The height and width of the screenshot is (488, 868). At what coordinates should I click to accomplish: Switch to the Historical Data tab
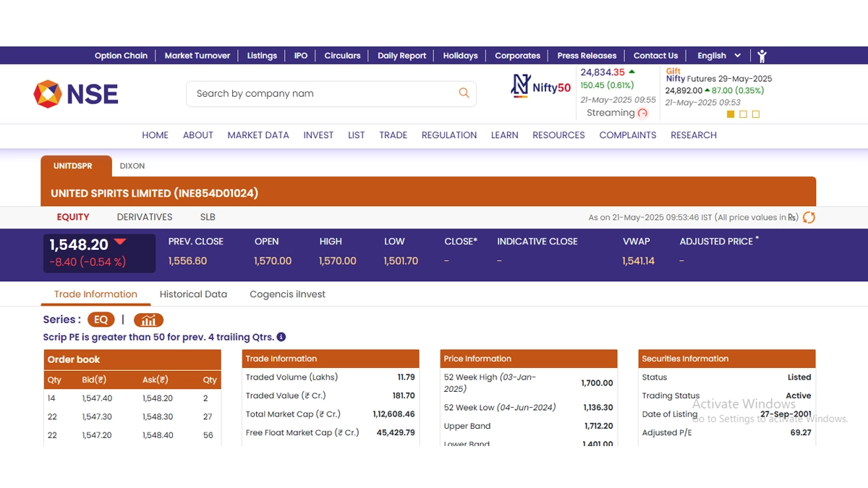193,294
